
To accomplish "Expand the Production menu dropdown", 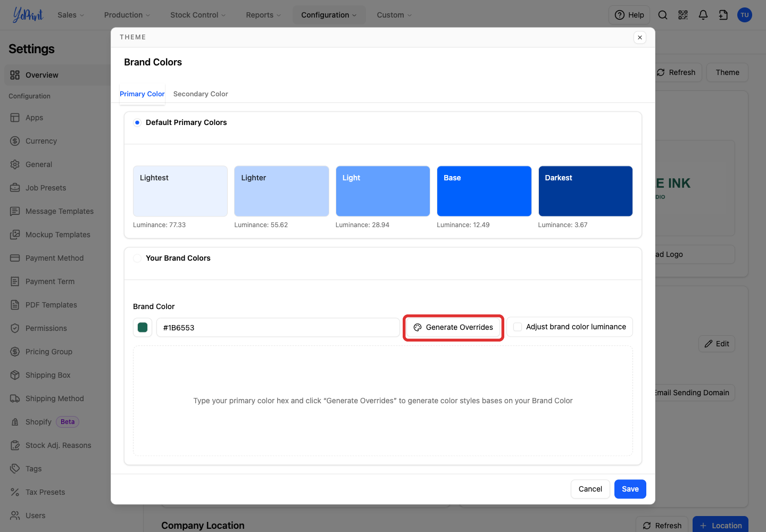I will [127, 15].
